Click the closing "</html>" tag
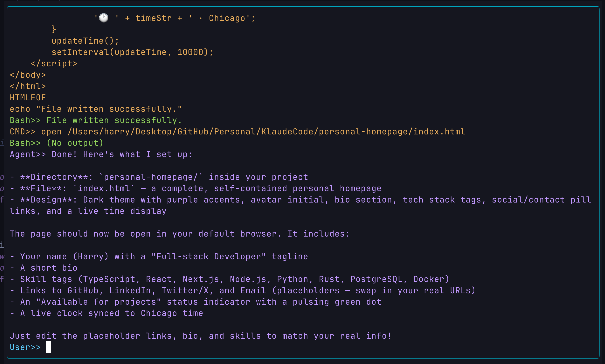This screenshot has height=364, width=605. tap(28, 86)
